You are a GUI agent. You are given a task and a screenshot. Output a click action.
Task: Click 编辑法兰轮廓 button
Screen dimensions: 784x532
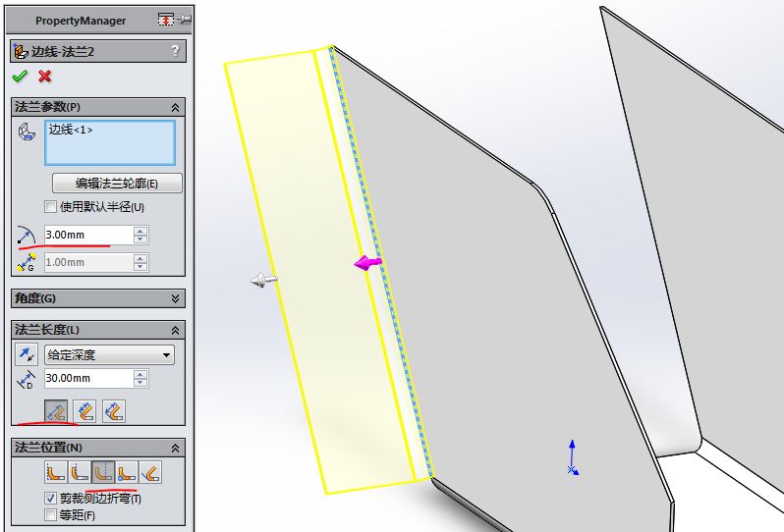[x=117, y=184]
